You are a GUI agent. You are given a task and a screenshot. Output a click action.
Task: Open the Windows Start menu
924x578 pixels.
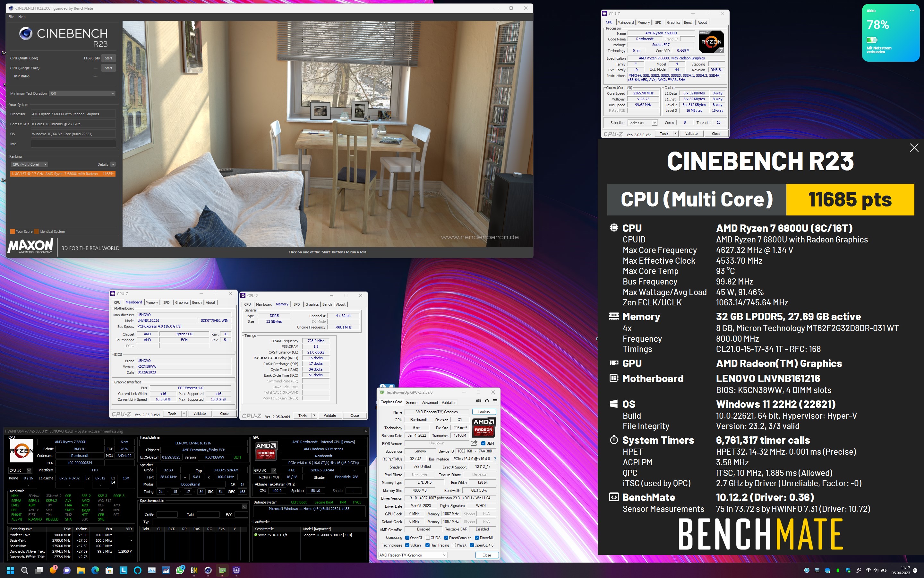[10, 570]
